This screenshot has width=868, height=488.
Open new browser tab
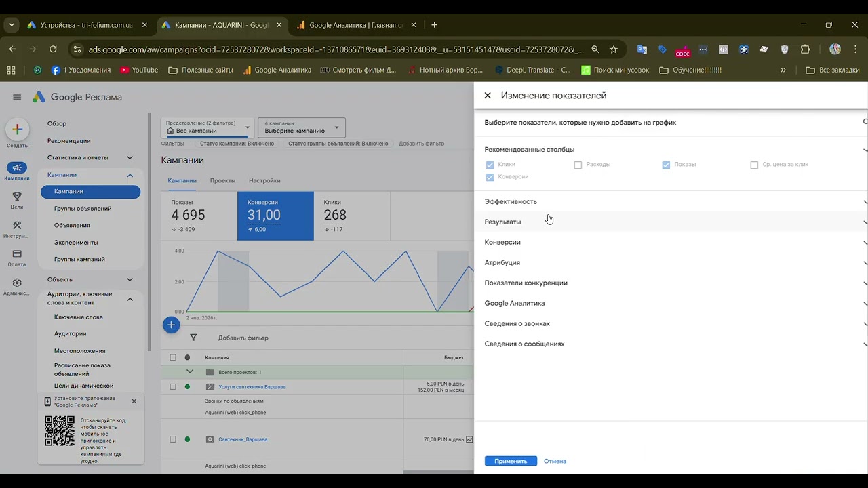point(434,25)
